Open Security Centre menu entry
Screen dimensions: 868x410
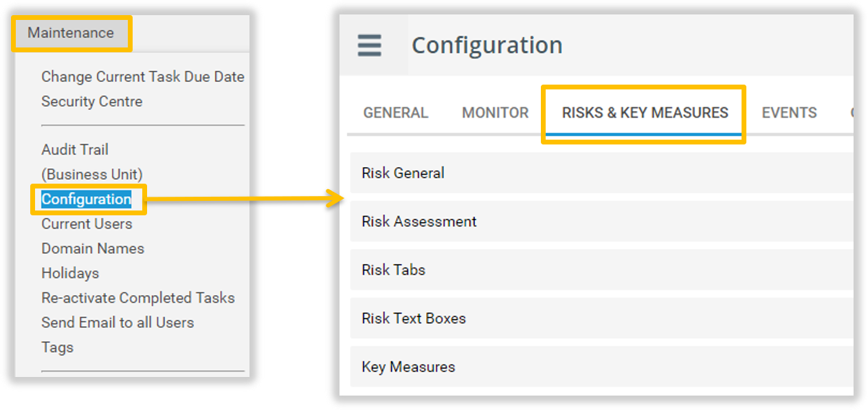92,102
